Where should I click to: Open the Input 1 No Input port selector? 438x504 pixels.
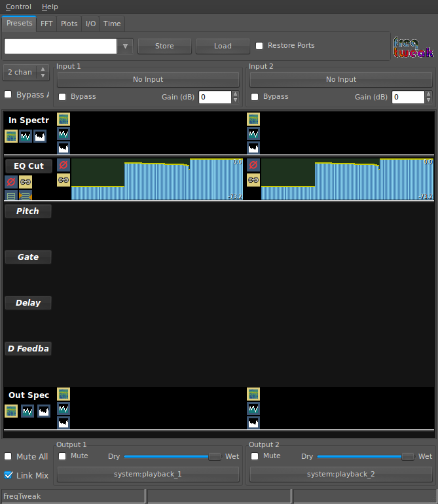pyautogui.click(x=148, y=79)
